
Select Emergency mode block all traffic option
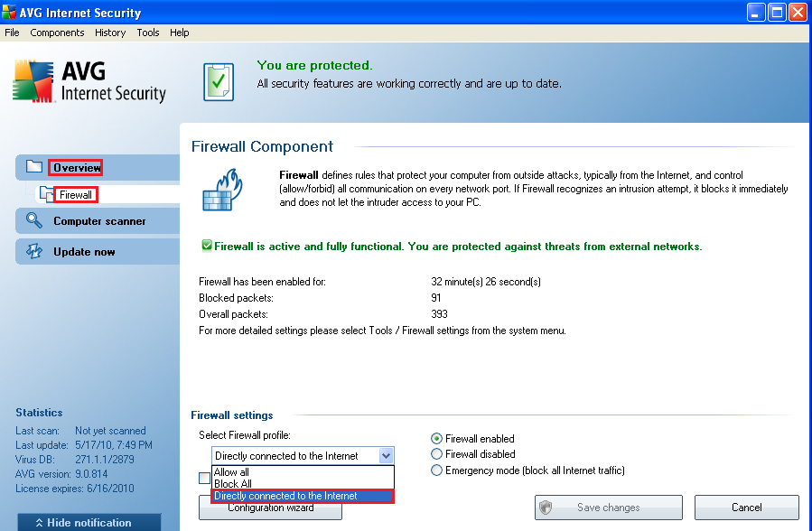436,470
